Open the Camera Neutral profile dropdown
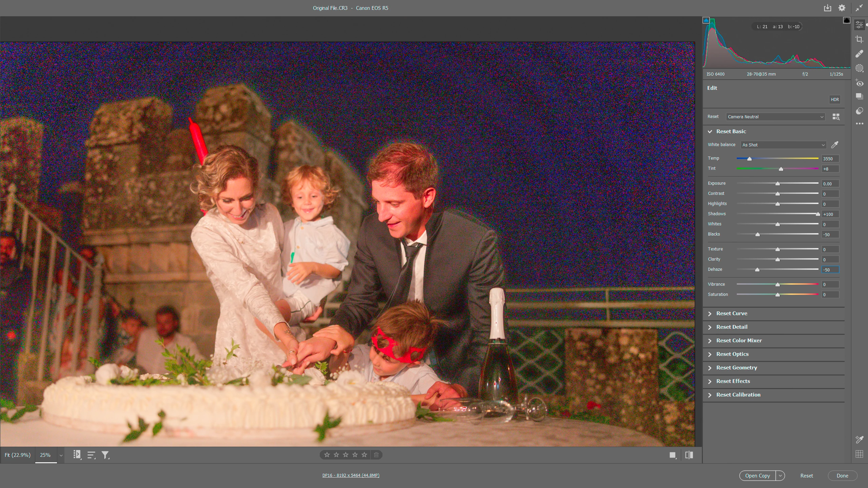The height and width of the screenshot is (488, 868). pos(775,117)
